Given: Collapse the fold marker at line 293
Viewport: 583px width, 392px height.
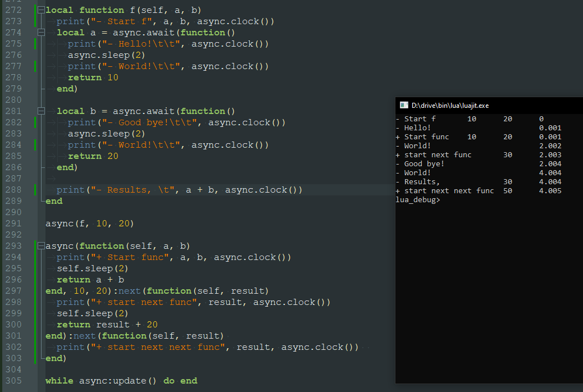Looking at the screenshot, I should (x=41, y=246).
